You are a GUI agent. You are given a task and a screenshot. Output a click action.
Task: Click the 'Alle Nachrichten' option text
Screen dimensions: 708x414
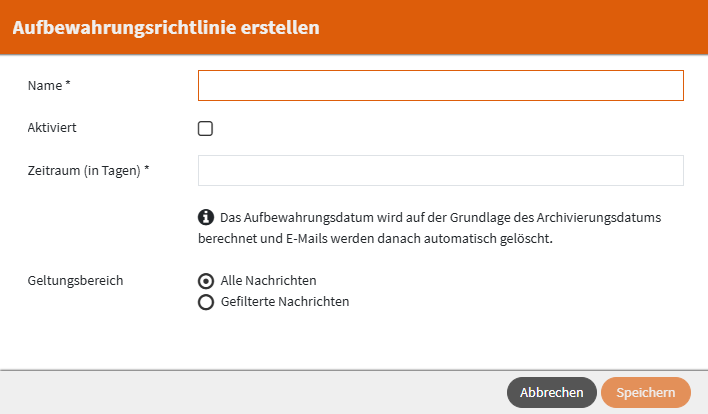[268, 281]
